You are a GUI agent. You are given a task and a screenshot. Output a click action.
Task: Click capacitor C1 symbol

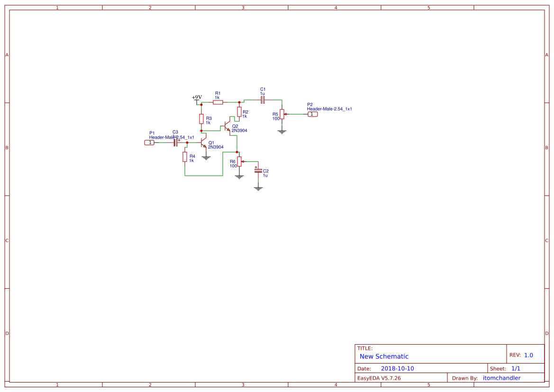[x=263, y=100]
